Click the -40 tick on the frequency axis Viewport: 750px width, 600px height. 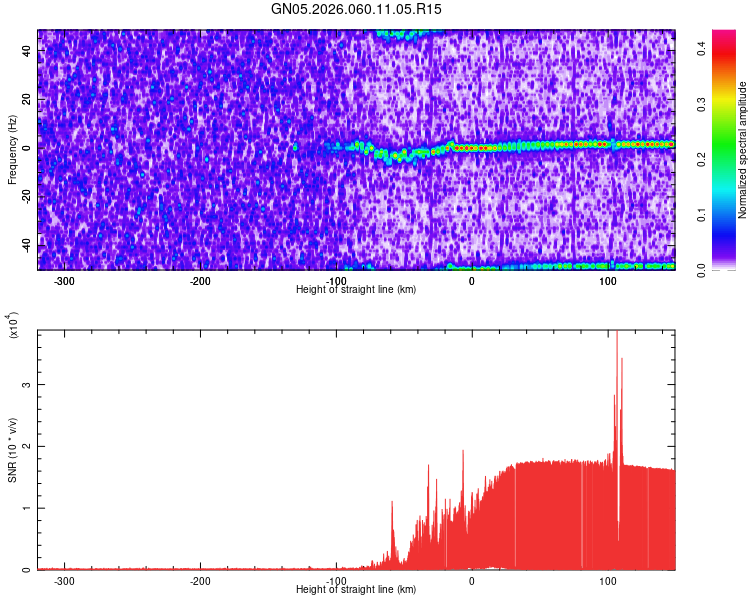26,244
